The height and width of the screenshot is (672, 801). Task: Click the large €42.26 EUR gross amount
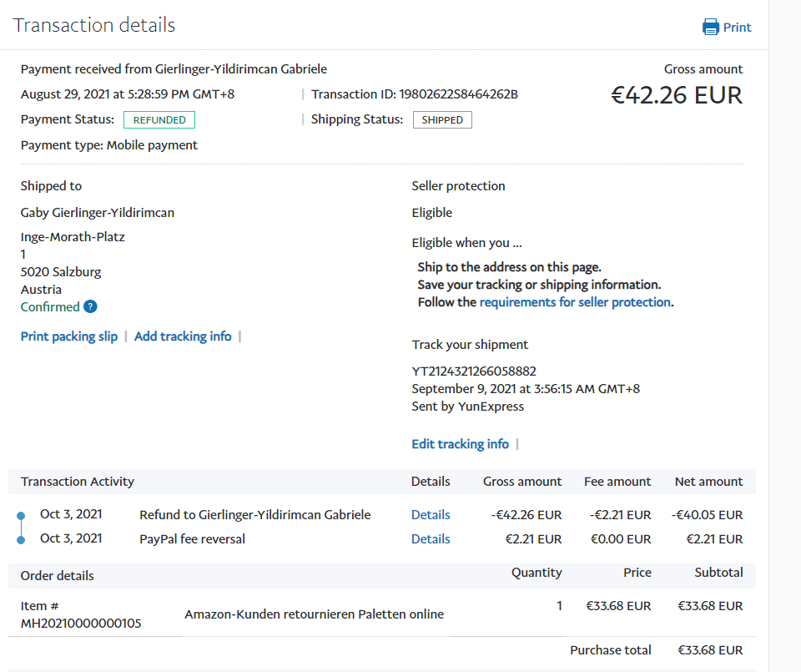[x=676, y=95]
